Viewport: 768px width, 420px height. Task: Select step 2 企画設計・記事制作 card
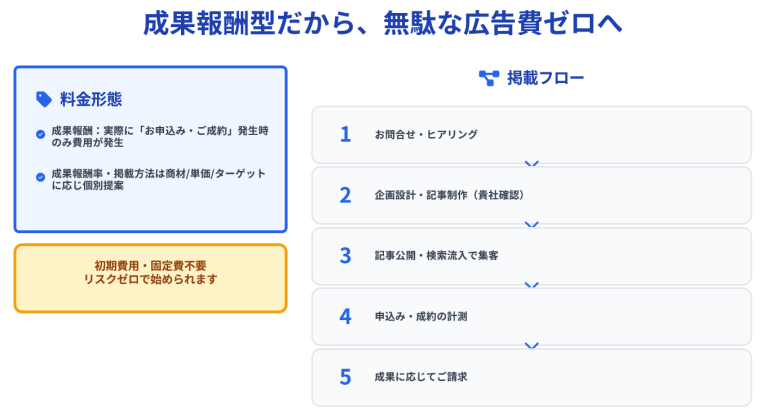pos(531,195)
